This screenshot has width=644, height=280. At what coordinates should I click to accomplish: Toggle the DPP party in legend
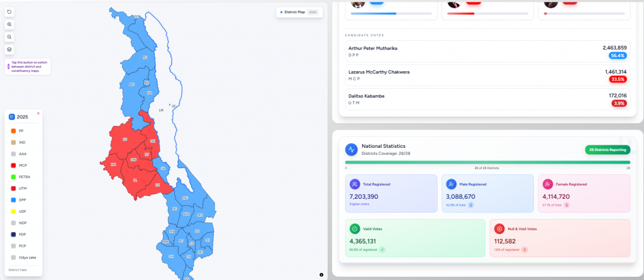tap(13, 200)
